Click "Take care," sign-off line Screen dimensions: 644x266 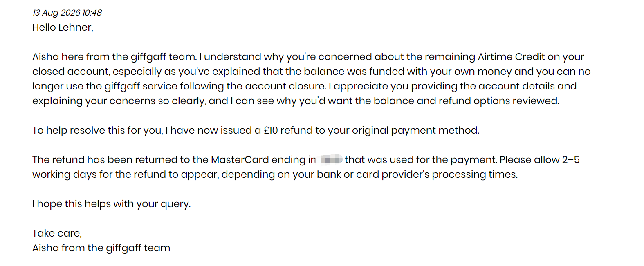pyautogui.click(x=57, y=233)
